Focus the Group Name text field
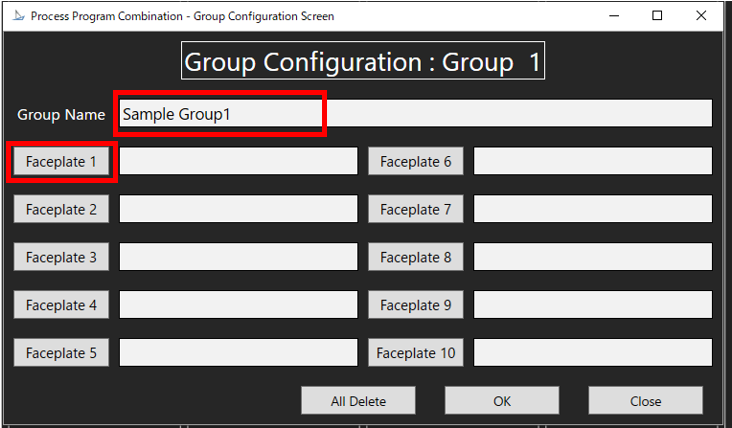Image resolution: width=732 pixels, height=428 pixels. 414,114
